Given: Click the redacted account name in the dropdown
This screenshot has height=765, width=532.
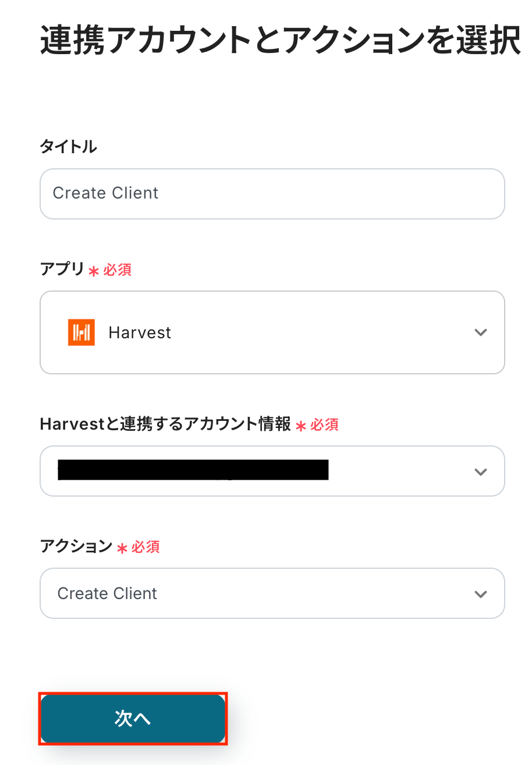Looking at the screenshot, I should (193, 470).
